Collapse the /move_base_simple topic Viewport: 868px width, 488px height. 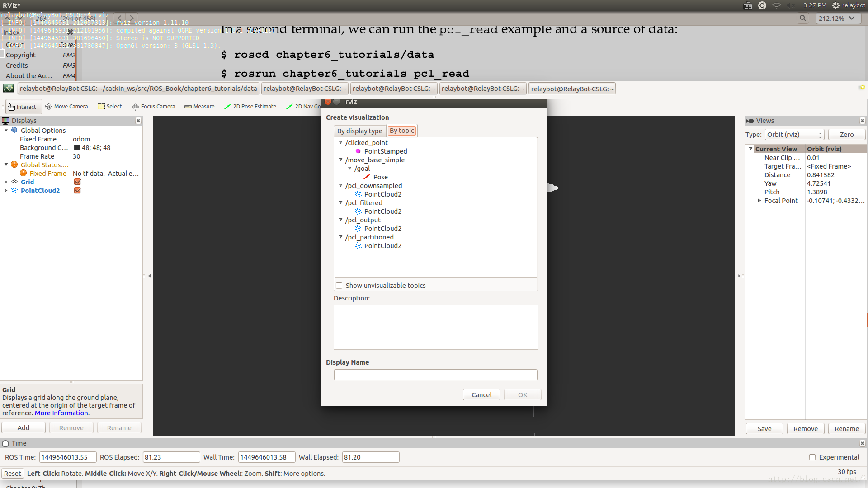tap(340, 160)
